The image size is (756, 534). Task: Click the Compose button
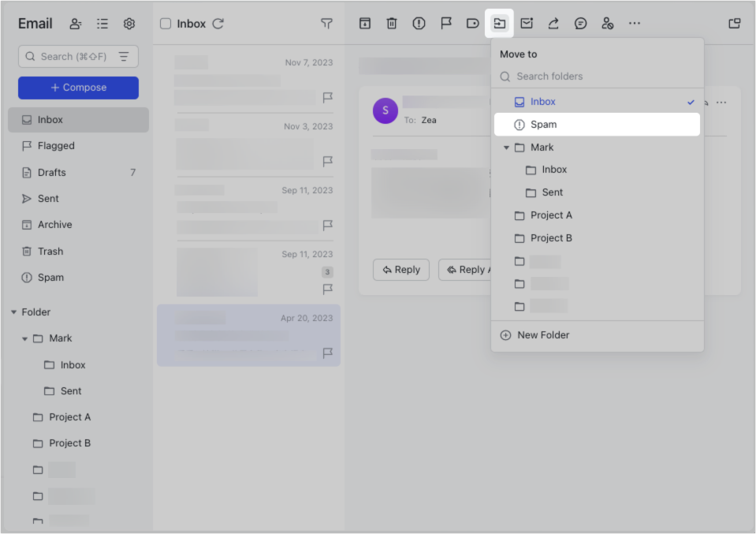tap(78, 88)
